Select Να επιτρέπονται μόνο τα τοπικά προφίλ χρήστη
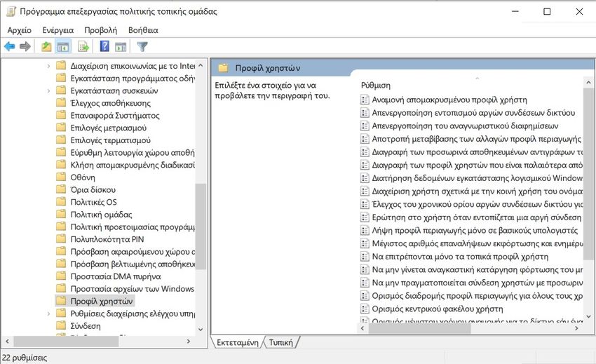 click(x=460, y=257)
